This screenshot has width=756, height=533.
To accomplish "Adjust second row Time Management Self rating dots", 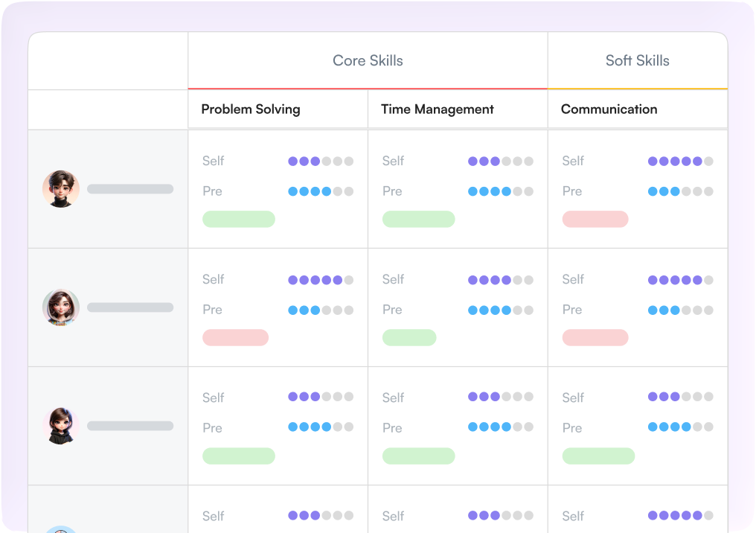I will click(501, 280).
